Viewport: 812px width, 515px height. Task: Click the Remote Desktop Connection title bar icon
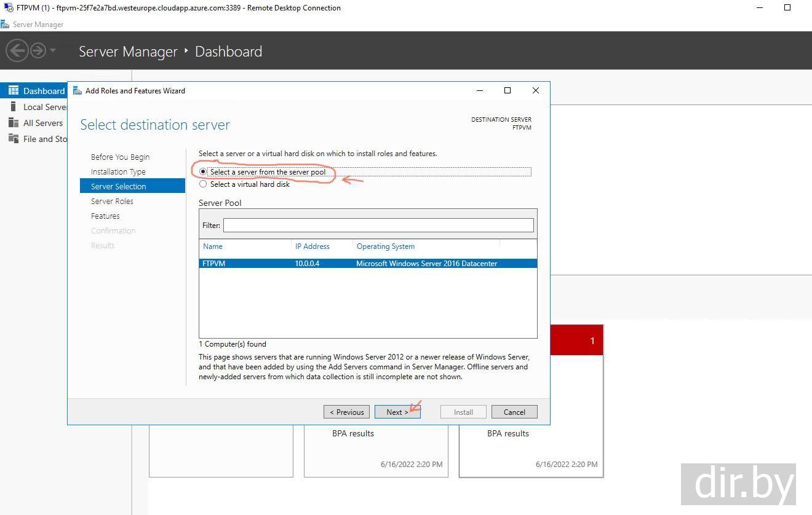click(6, 8)
